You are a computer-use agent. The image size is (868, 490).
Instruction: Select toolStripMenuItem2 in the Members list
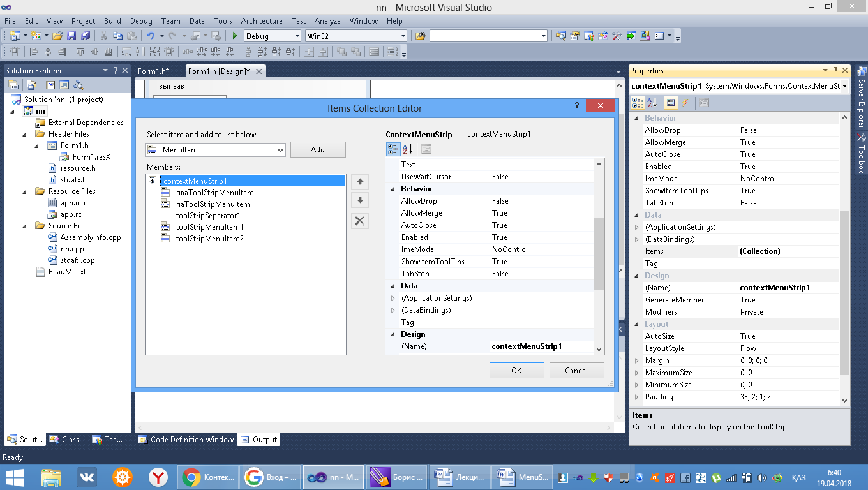[209, 239]
